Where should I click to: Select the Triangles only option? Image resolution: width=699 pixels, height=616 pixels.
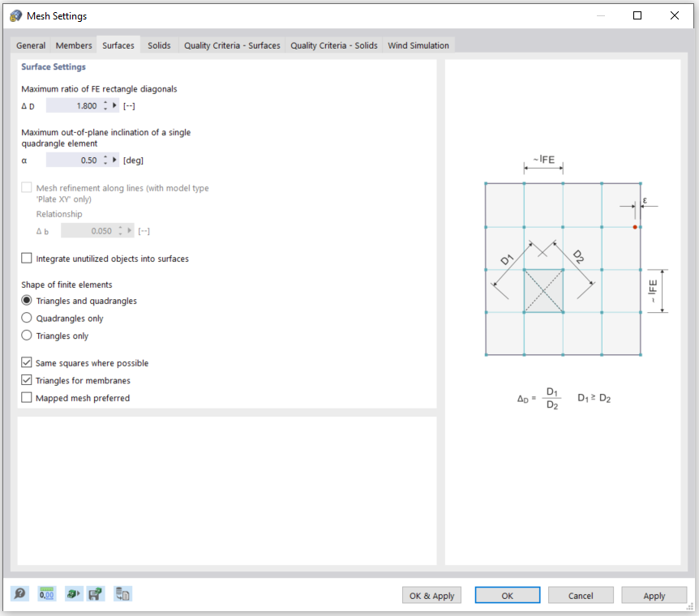(25, 336)
